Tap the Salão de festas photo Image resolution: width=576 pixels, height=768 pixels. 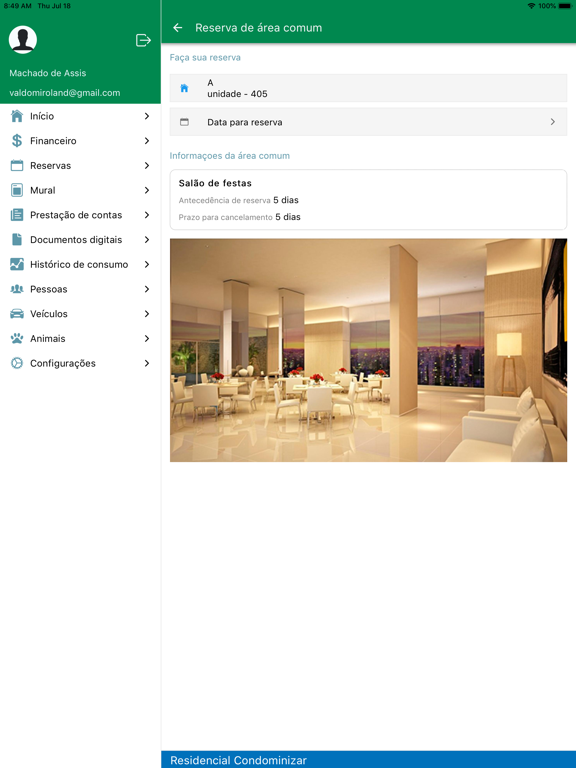(x=368, y=350)
